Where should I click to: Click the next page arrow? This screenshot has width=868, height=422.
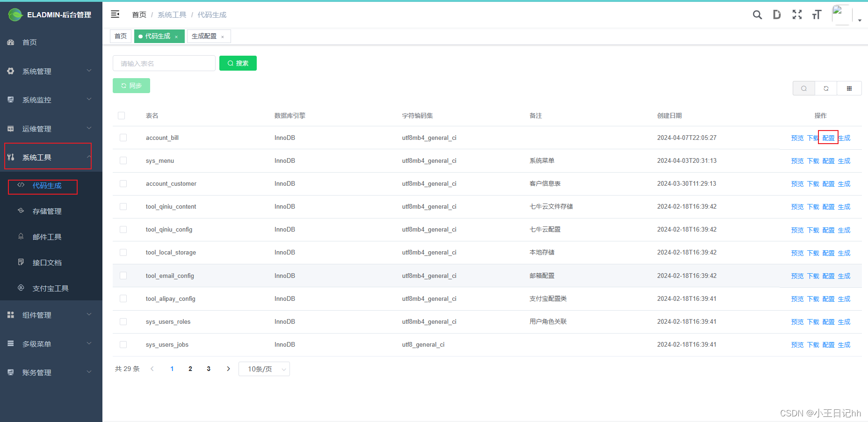pos(228,369)
